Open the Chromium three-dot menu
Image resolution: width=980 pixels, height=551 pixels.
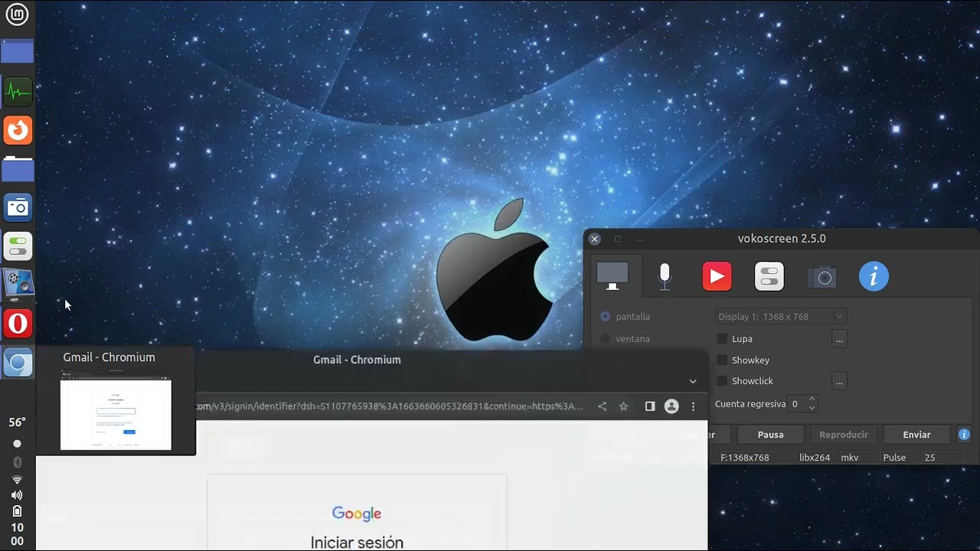[x=694, y=406]
